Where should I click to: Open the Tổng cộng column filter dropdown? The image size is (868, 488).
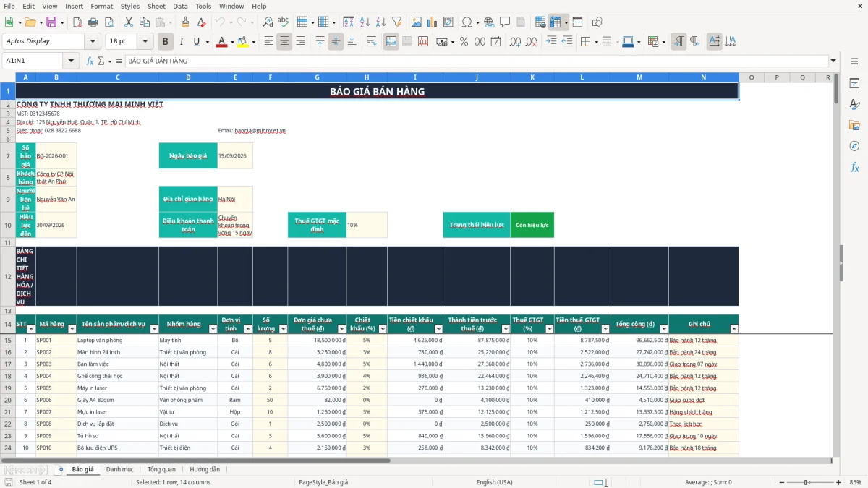664,328
